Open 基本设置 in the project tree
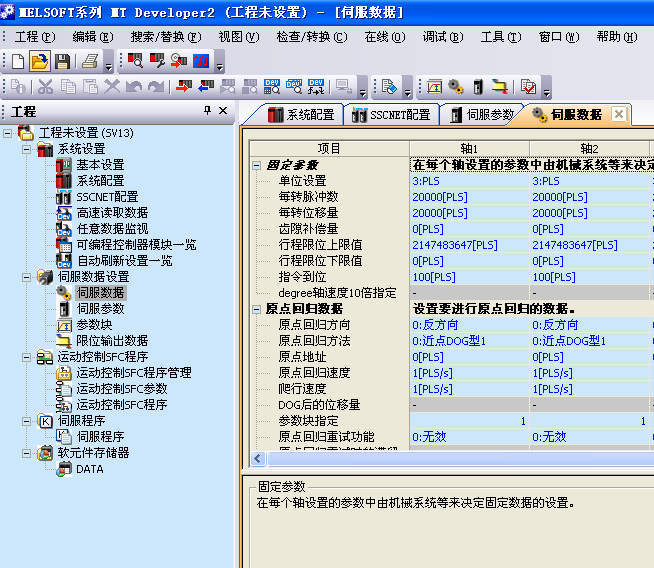 click(100, 165)
